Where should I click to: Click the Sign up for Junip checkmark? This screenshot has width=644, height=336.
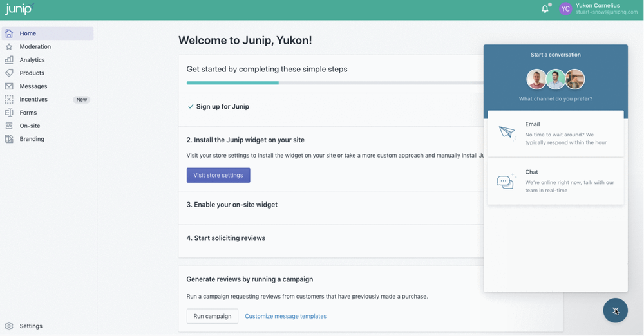click(x=190, y=106)
